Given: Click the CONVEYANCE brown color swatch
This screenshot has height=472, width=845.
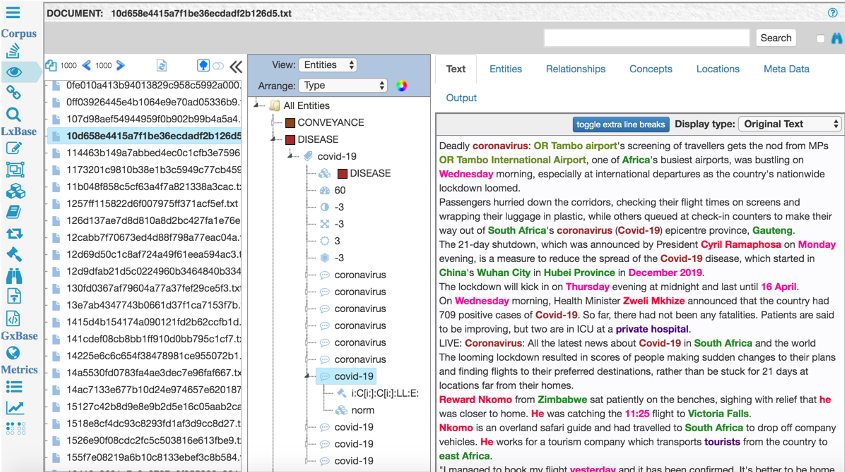Looking at the screenshot, I should 290,123.
